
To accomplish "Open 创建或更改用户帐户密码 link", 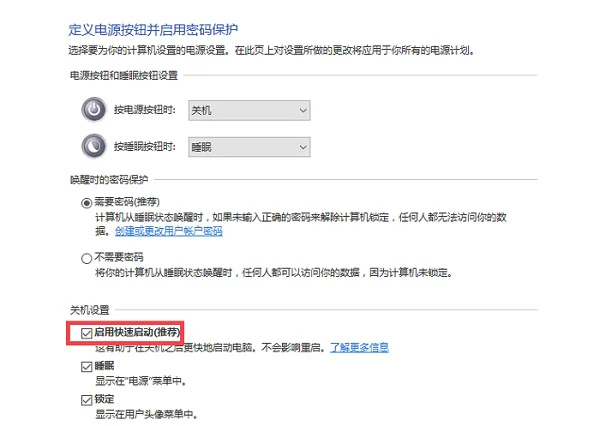I will coord(169,231).
